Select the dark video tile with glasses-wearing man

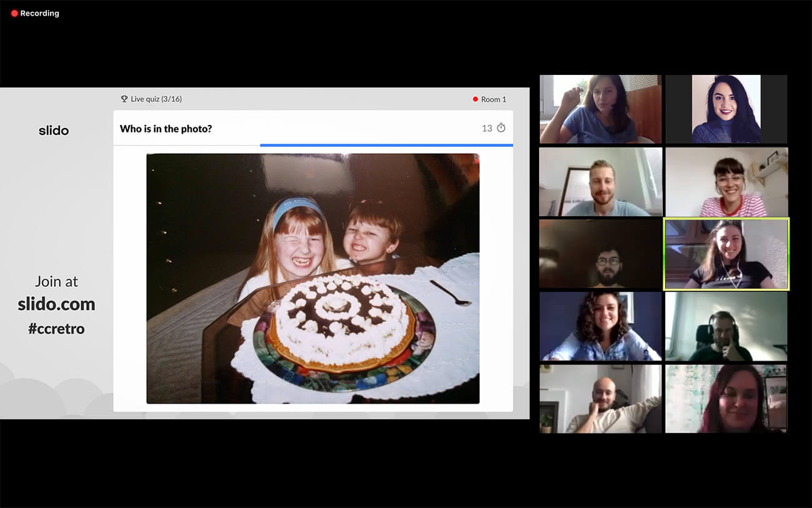point(600,254)
